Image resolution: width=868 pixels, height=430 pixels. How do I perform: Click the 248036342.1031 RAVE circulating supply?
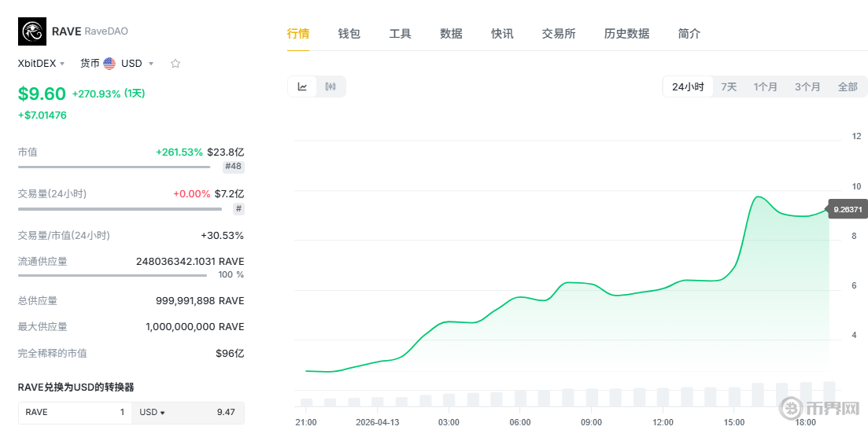pos(190,262)
